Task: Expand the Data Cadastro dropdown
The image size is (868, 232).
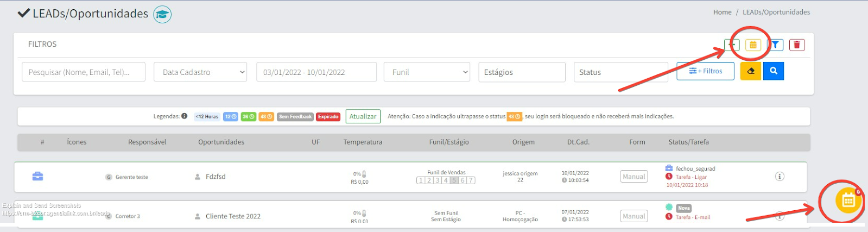Action: [200, 72]
